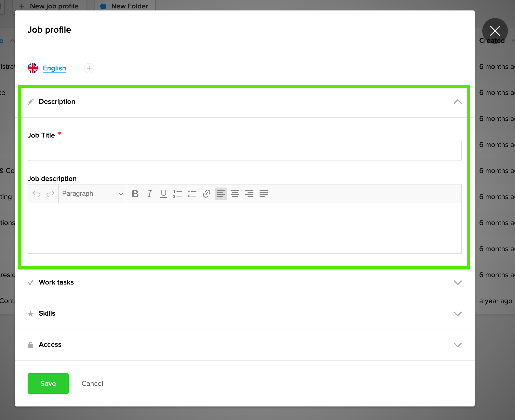Viewport: 515px width, 420px height.
Task: Insert a numbered list
Action: (178, 194)
